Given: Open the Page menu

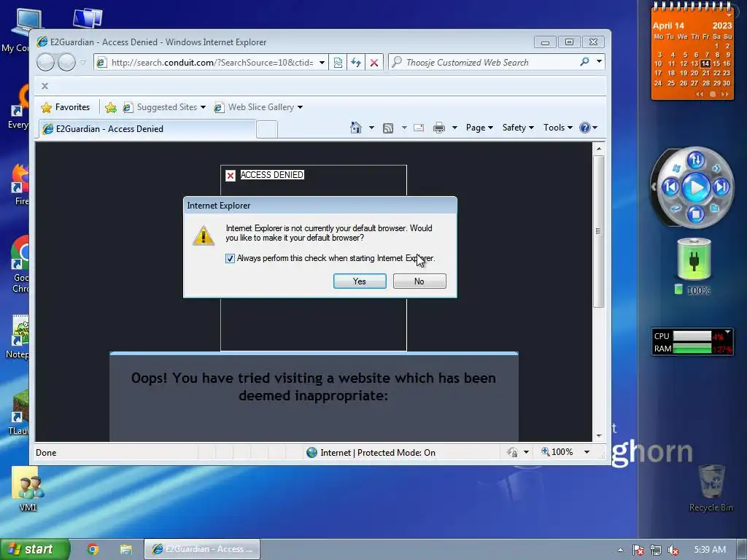Looking at the screenshot, I should (x=479, y=128).
